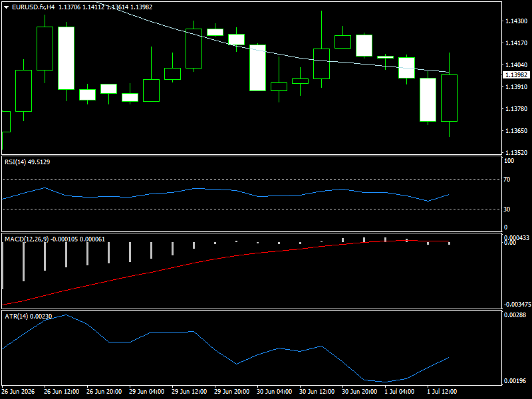Click the 26 Jun 2026 date label
Viewport: 532px width, 399px height.
click(x=18, y=392)
